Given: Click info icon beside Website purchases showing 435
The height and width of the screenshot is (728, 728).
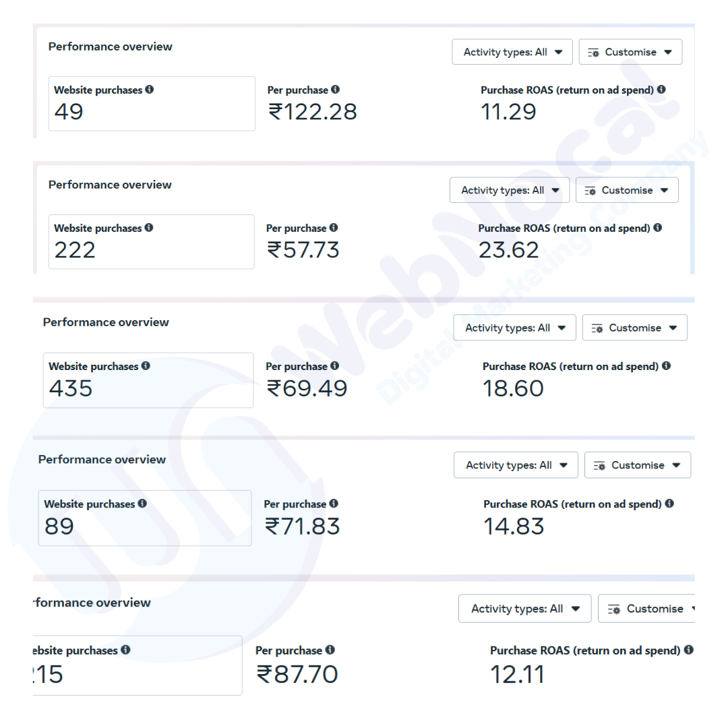Looking at the screenshot, I should click(146, 366).
